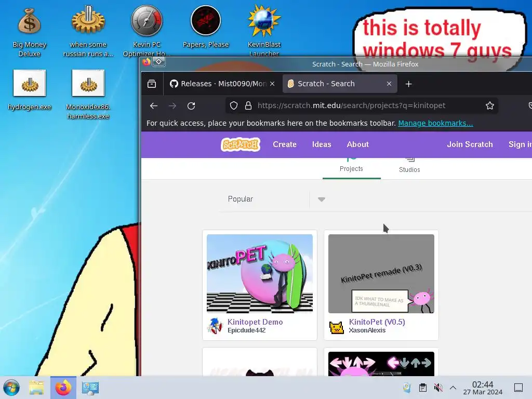Open Epicdude442 author profile
This screenshot has height=399, width=532.
[247, 330]
